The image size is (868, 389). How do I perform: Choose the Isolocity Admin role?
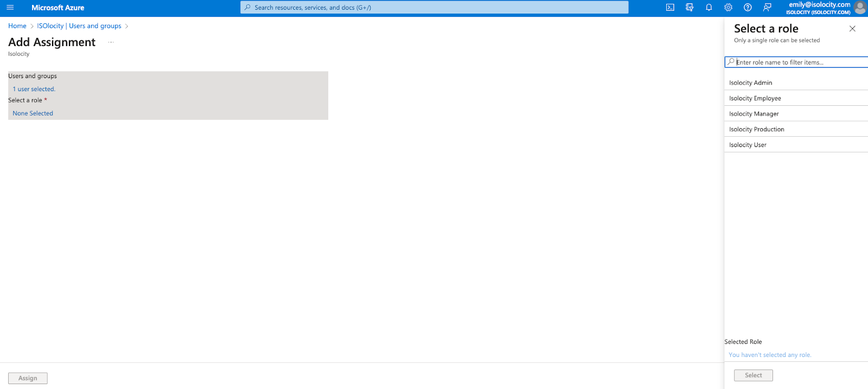(x=796, y=82)
